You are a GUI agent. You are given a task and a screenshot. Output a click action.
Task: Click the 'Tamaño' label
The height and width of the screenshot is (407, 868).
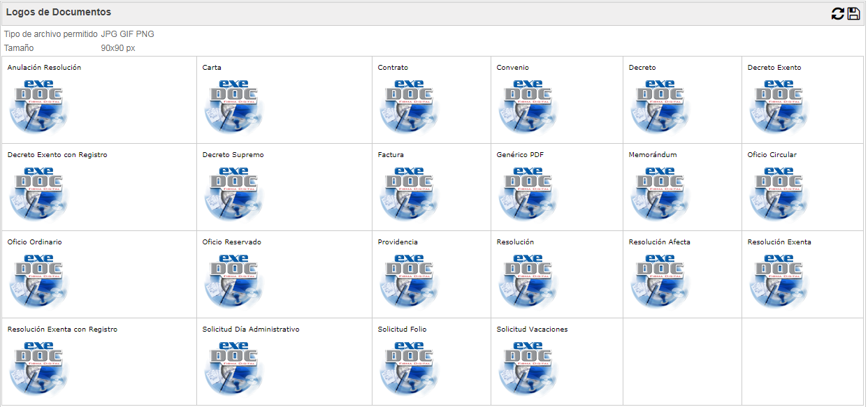[x=19, y=48]
